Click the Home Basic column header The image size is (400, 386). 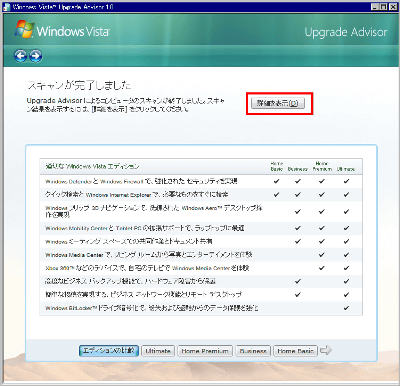[x=277, y=166]
